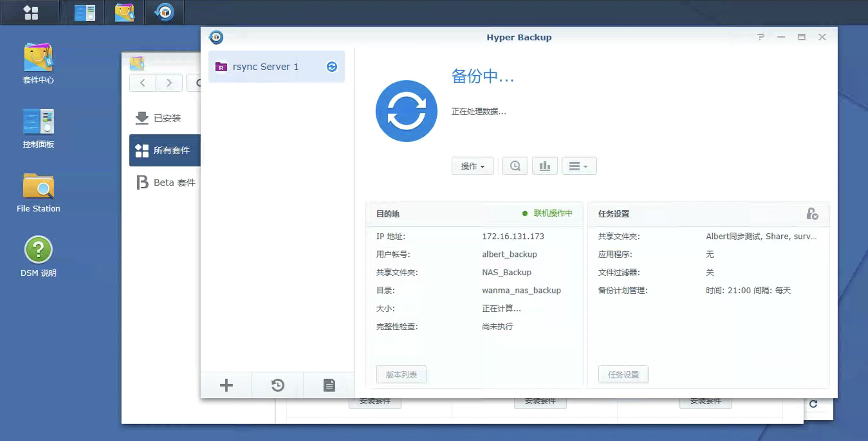Open the 套件中心 desktop shortcut
This screenshot has height=441, width=868.
pyautogui.click(x=38, y=64)
